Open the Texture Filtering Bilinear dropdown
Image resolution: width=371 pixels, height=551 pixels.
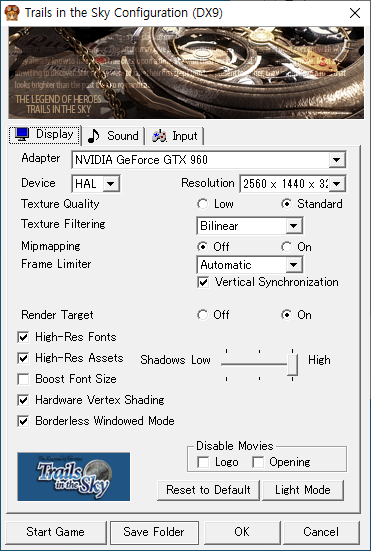(293, 226)
